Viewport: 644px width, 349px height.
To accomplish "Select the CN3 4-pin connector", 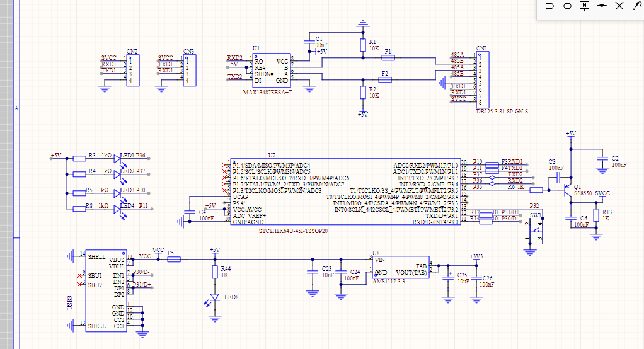I will pyautogui.click(x=188, y=71).
